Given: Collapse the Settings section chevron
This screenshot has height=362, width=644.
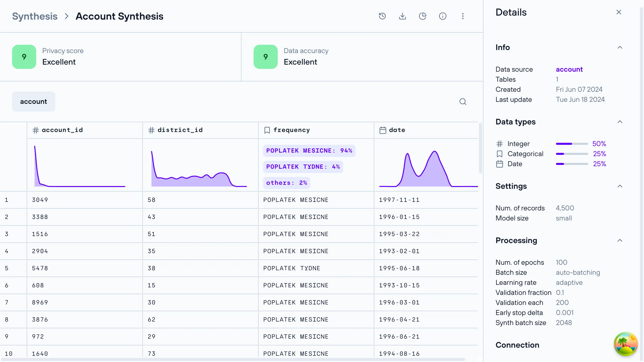Looking at the screenshot, I should click(620, 186).
